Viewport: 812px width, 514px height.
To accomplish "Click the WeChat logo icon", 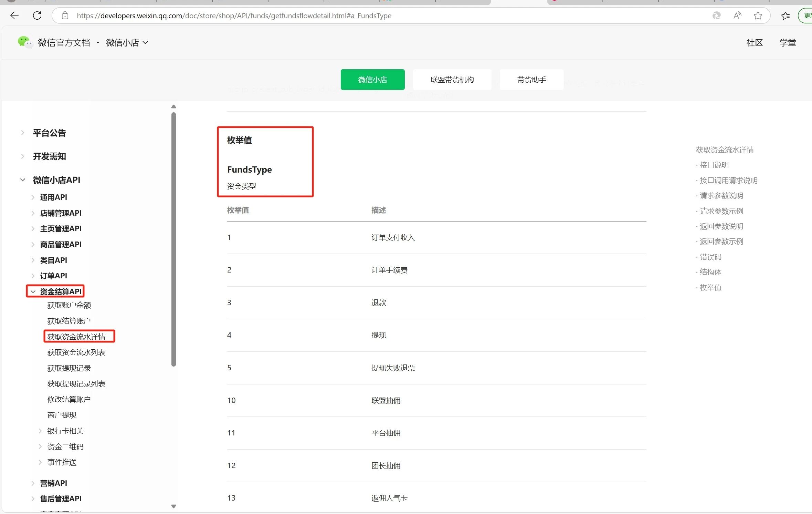I will 24,42.
